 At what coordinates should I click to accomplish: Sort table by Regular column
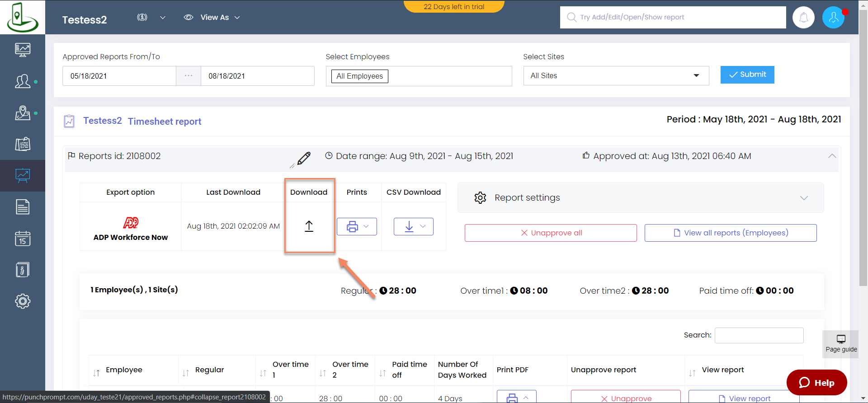pos(209,370)
